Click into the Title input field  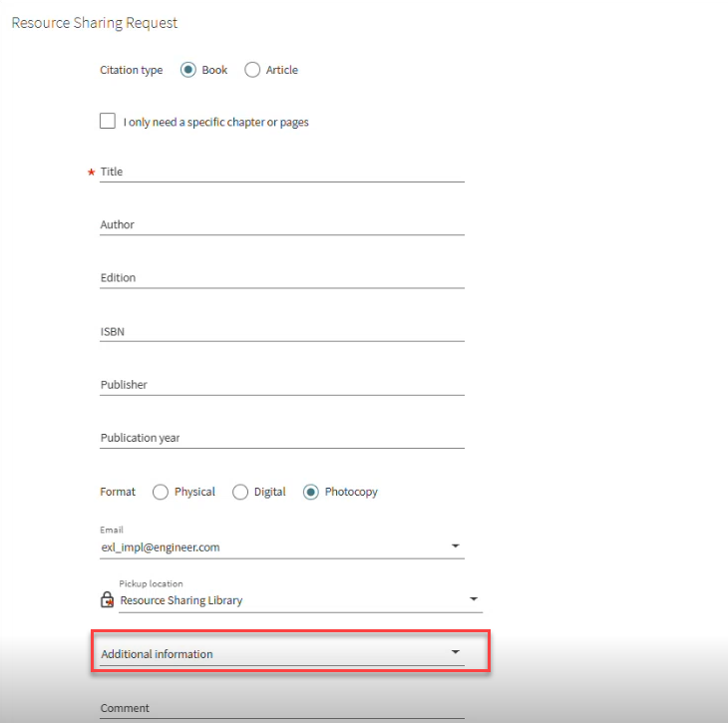pos(282,172)
